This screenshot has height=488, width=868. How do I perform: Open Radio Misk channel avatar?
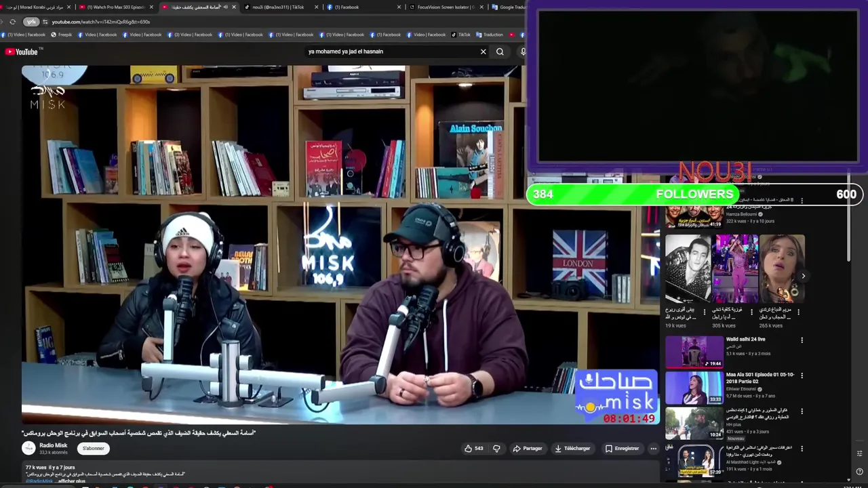coord(28,448)
